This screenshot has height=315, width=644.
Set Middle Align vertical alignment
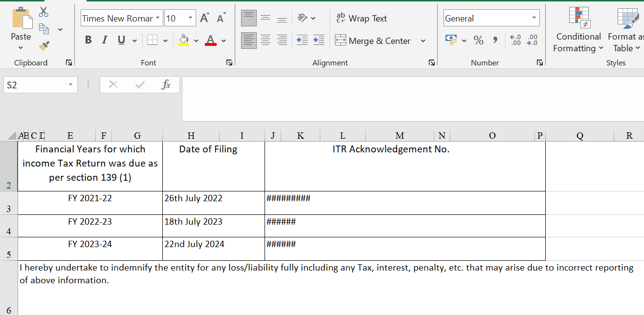[266, 19]
